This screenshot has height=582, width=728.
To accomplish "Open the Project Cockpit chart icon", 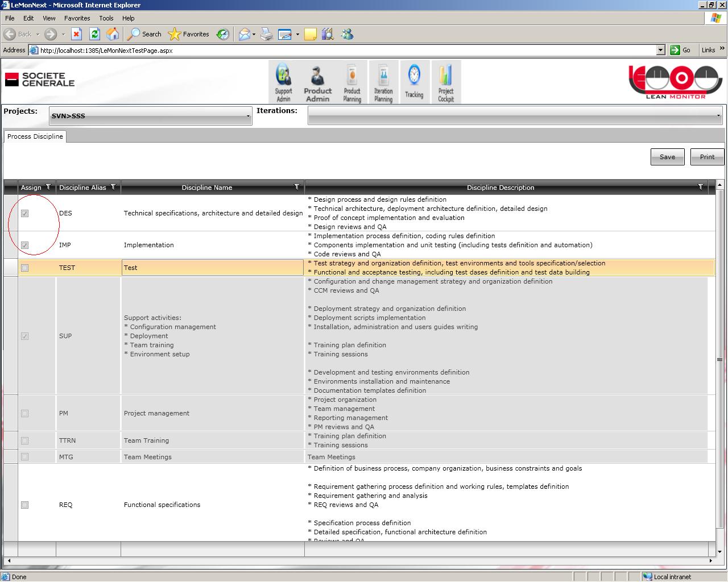I will [x=446, y=82].
